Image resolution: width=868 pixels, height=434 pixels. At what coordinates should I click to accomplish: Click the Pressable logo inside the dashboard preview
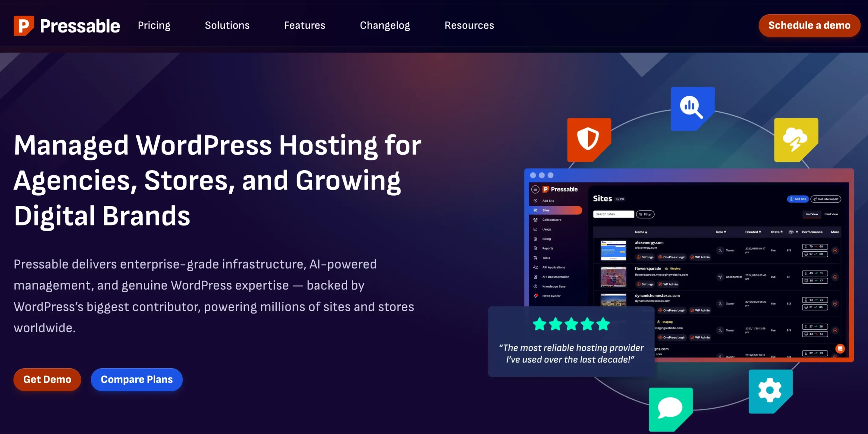coord(560,189)
